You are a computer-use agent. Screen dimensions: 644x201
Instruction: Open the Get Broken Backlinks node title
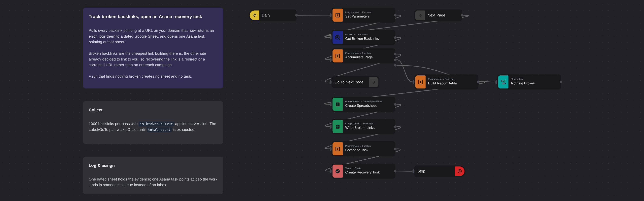(362, 39)
